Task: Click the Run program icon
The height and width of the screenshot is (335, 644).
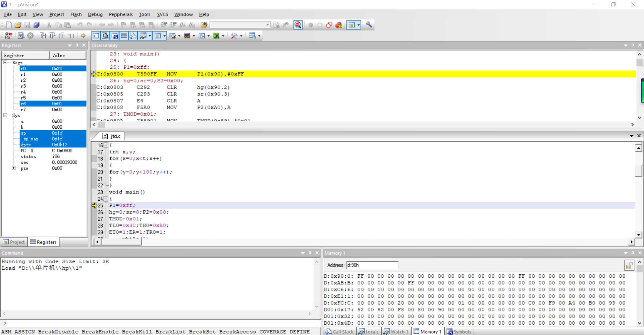Action: (x=21, y=36)
